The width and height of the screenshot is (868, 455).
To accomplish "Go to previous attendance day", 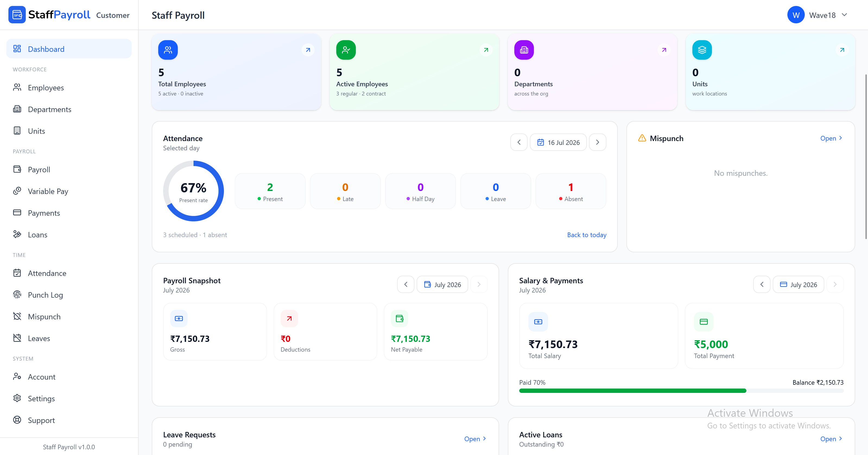I will point(519,142).
